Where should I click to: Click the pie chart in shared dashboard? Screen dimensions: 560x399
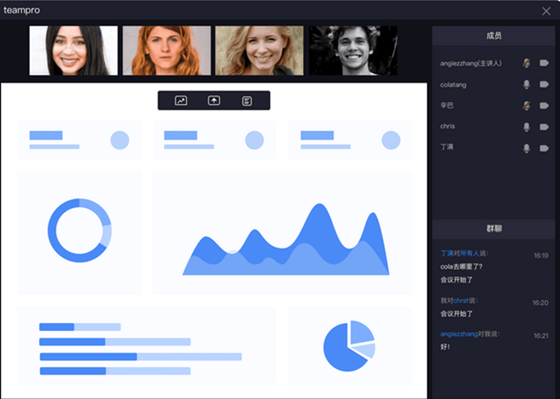point(349,346)
